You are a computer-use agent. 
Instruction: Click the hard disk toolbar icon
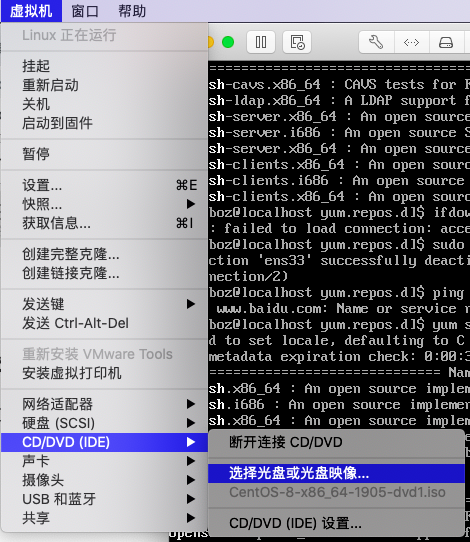446,42
